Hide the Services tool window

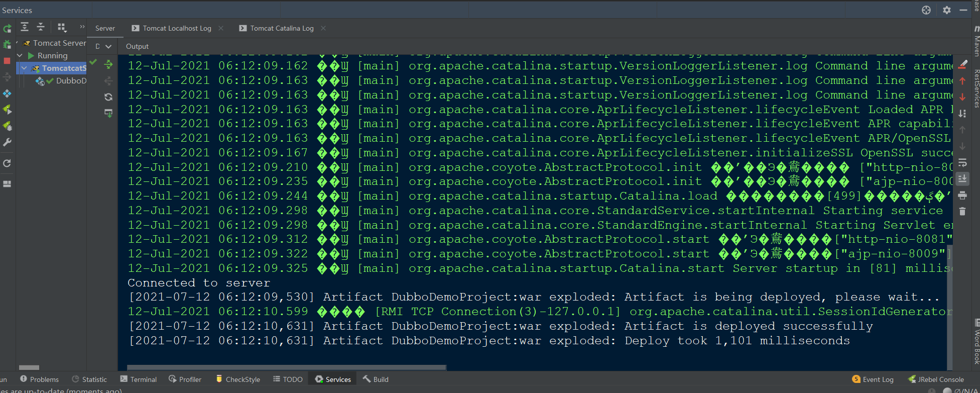(963, 10)
